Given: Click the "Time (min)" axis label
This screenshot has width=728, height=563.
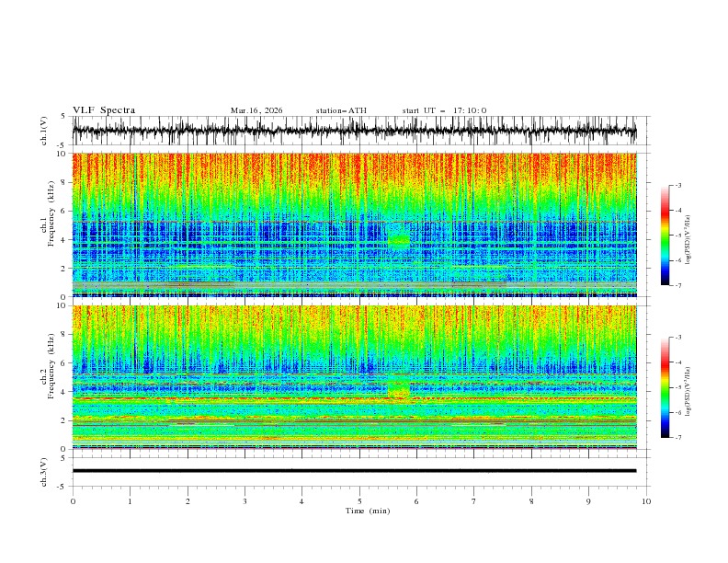Looking at the screenshot, I should pos(368,511).
